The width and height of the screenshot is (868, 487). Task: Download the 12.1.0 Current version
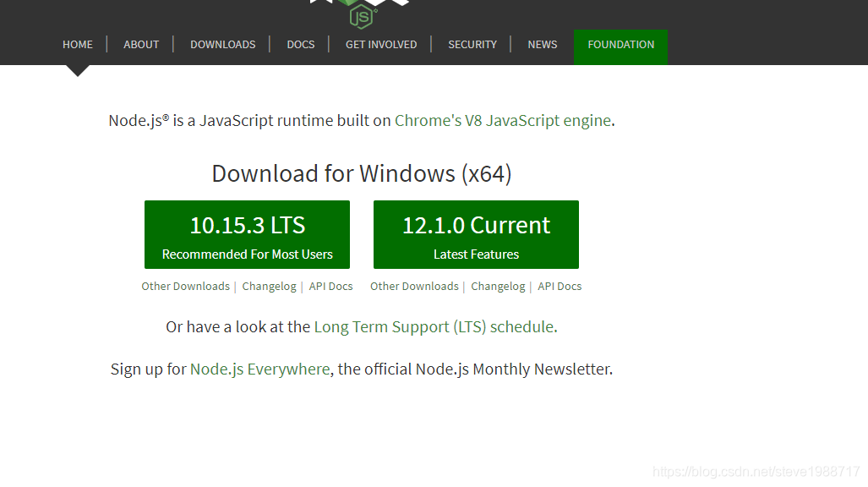pos(476,234)
